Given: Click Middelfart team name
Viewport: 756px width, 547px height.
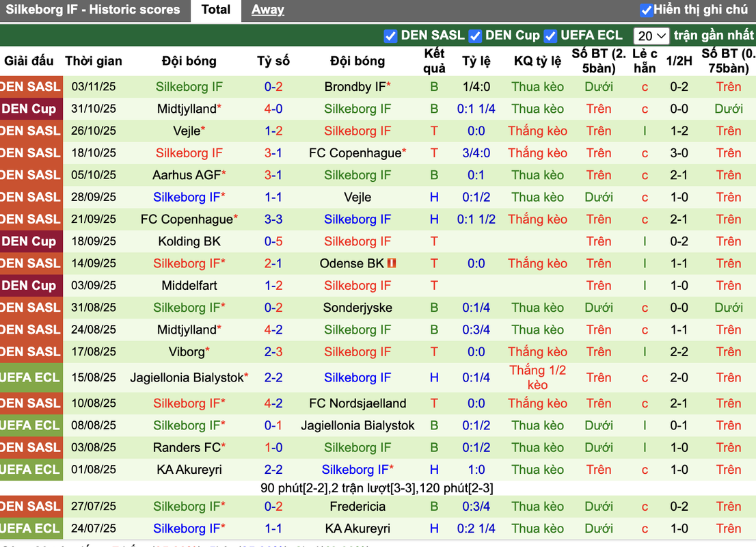Looking at the screenshot, I should (x=189, y=286).
